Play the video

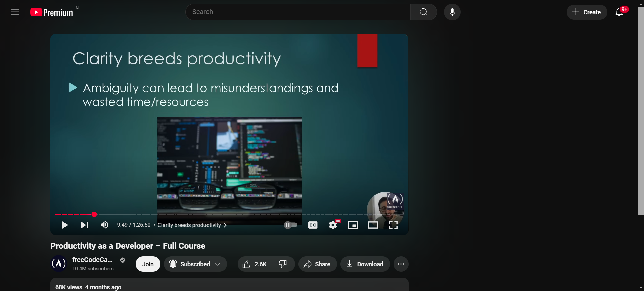pos(65,225)
